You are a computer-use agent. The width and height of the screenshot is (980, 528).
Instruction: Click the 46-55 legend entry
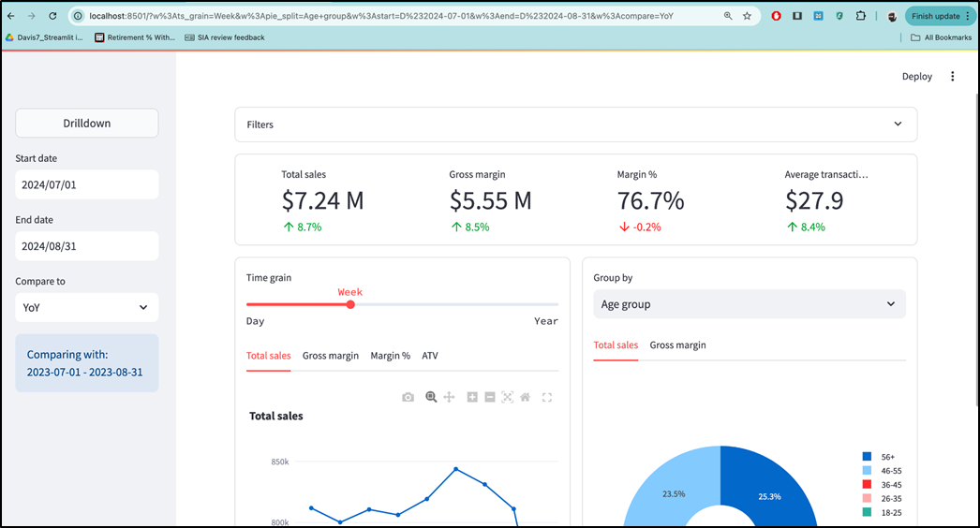(882, 471)
